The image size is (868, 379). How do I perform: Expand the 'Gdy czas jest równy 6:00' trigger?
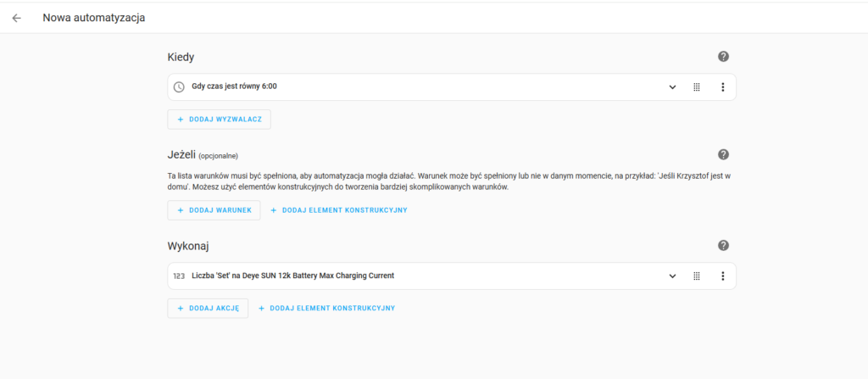672,86
